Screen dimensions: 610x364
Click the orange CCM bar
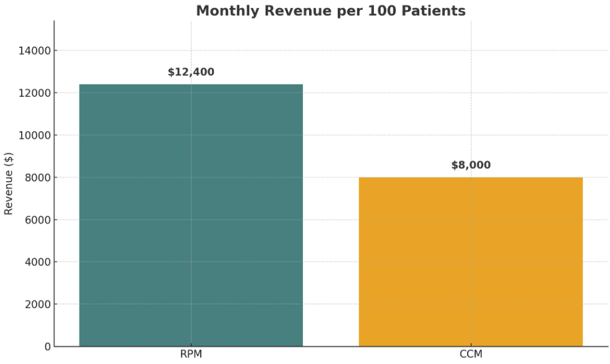tap(471, 262)
